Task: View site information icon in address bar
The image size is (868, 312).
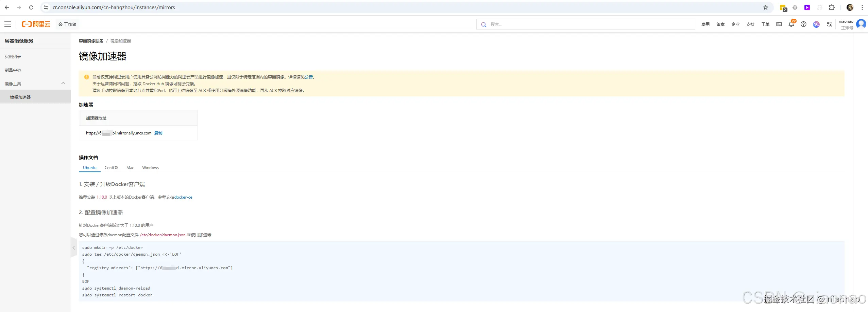Action: [46, 7]
